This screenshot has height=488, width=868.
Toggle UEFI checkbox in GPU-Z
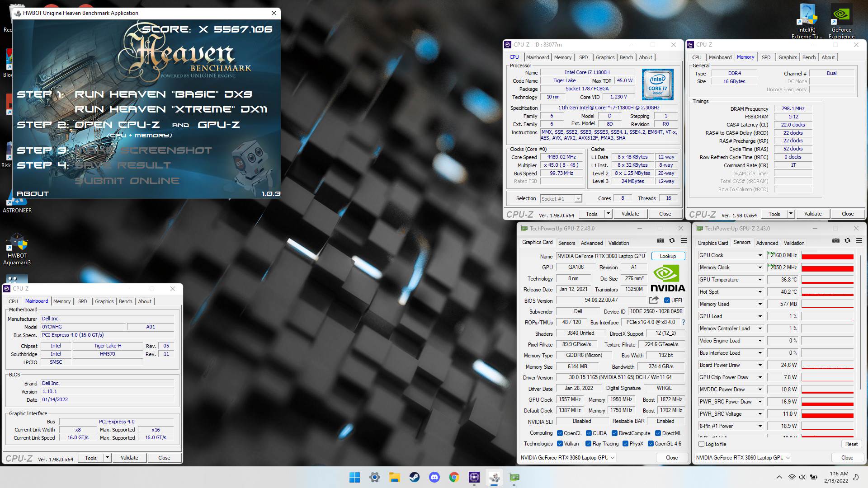tap(667, 300)
